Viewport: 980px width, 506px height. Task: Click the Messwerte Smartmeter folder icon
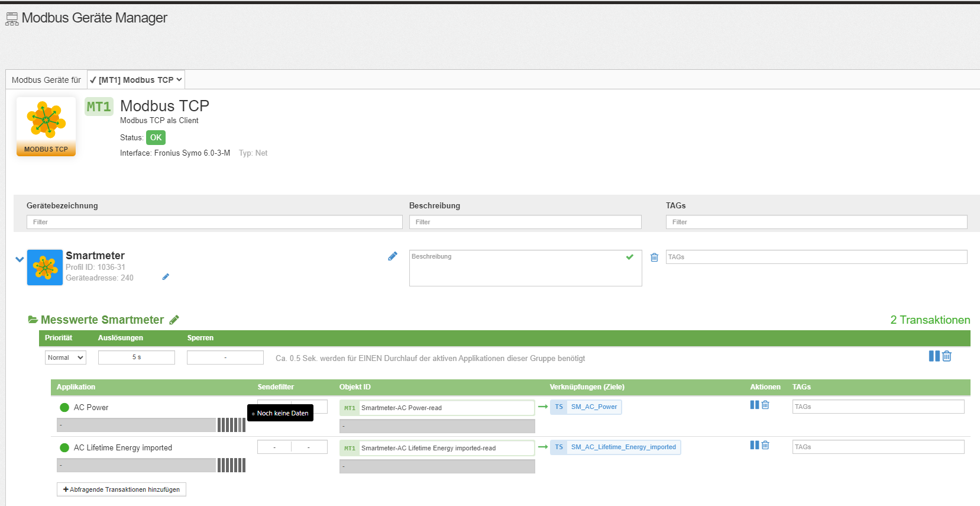[x=33, y=320]
